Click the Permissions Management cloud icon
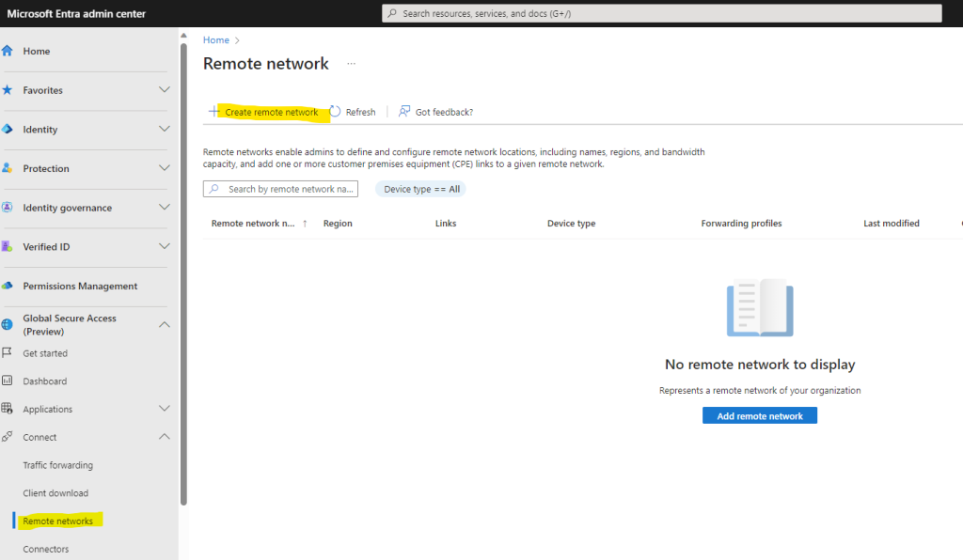Screen dimensions: 963x560 [x=8, y=286]
